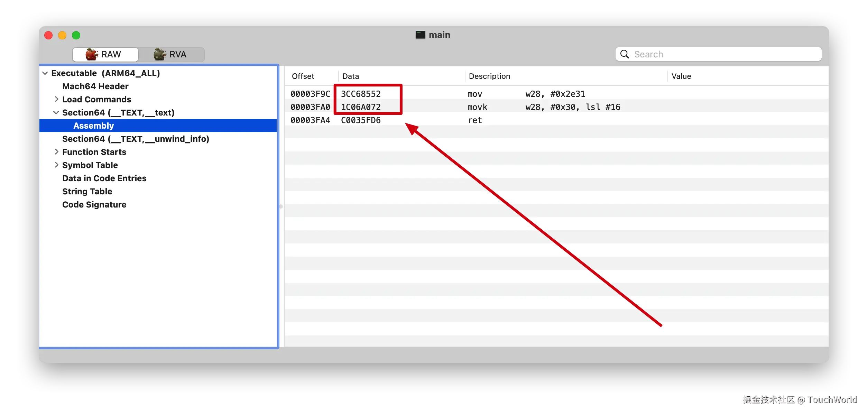The image size is (868, 415).
Task: Collapse the Executable (ARM64_ALL) tree node
Action: pyautogui.click(x=45, y=73)
